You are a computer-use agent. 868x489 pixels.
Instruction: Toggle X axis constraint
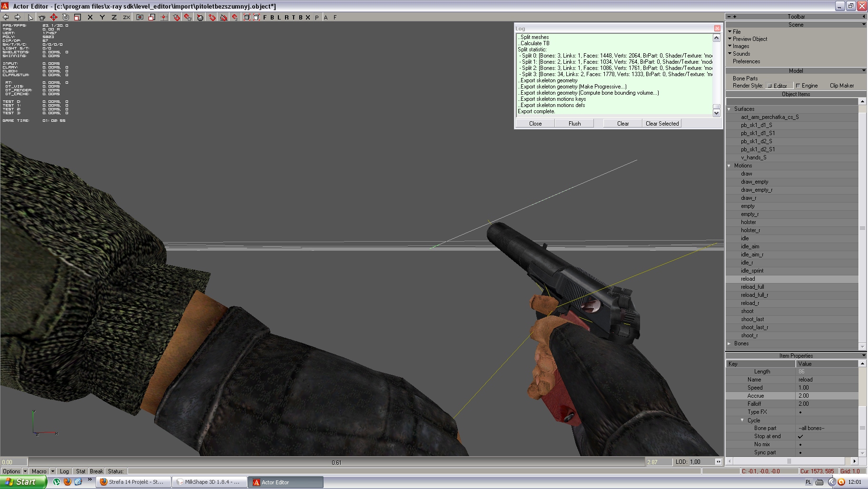pyautogui.click(x=90, y=17)
